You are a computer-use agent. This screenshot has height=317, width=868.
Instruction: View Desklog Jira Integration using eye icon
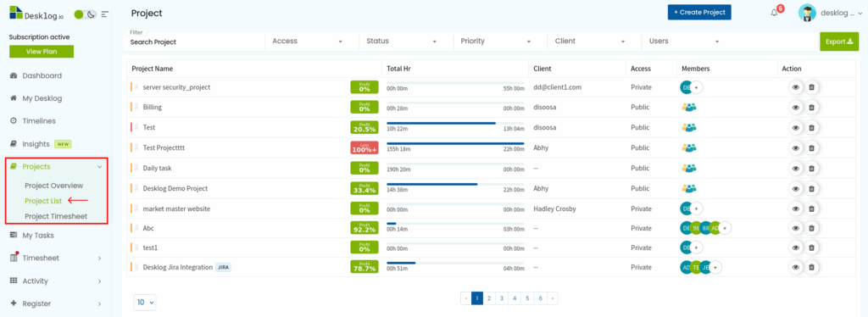tap(795, 267)
